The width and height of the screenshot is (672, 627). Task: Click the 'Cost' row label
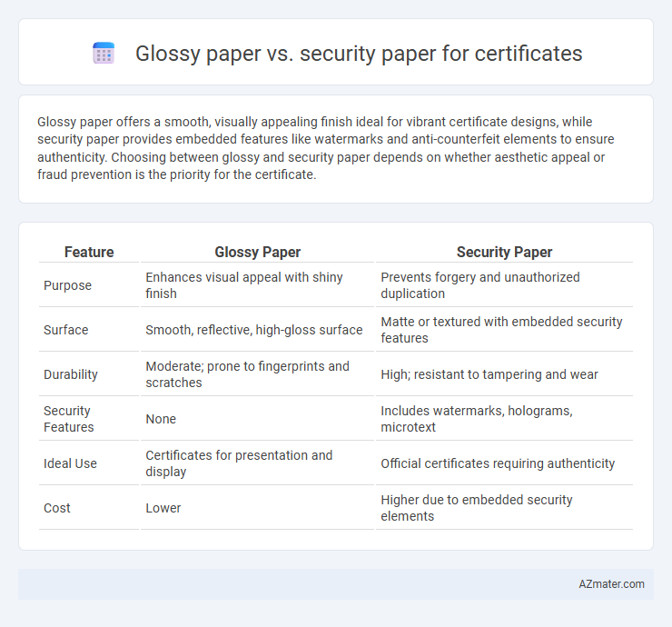coord(57,508)
